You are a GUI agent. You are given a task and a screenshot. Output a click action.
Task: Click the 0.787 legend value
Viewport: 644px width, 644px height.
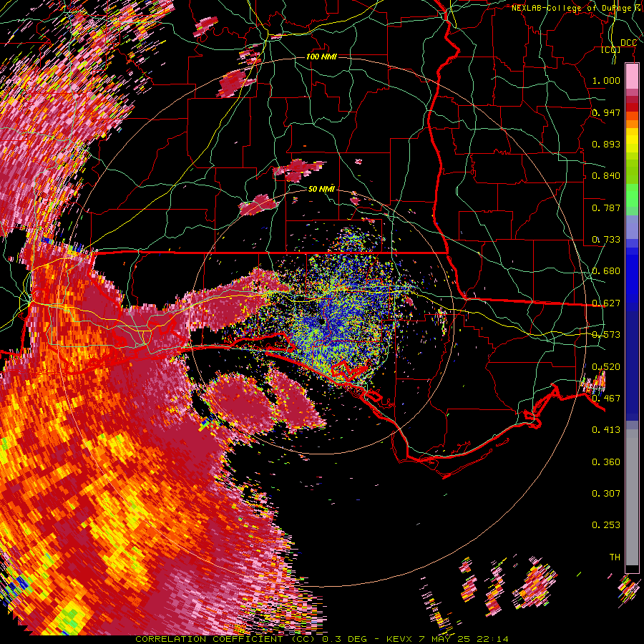pos(606,208)
